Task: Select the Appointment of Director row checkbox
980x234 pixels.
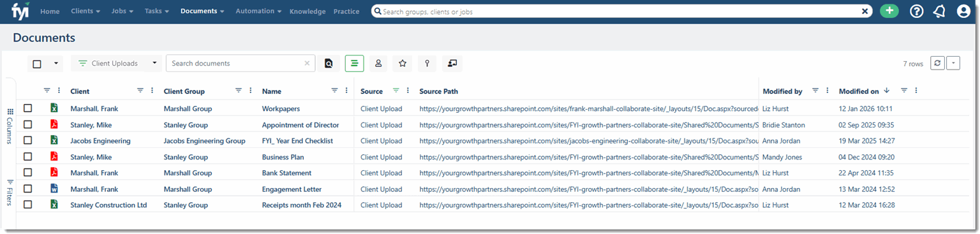Action: (x=28, y=124)
